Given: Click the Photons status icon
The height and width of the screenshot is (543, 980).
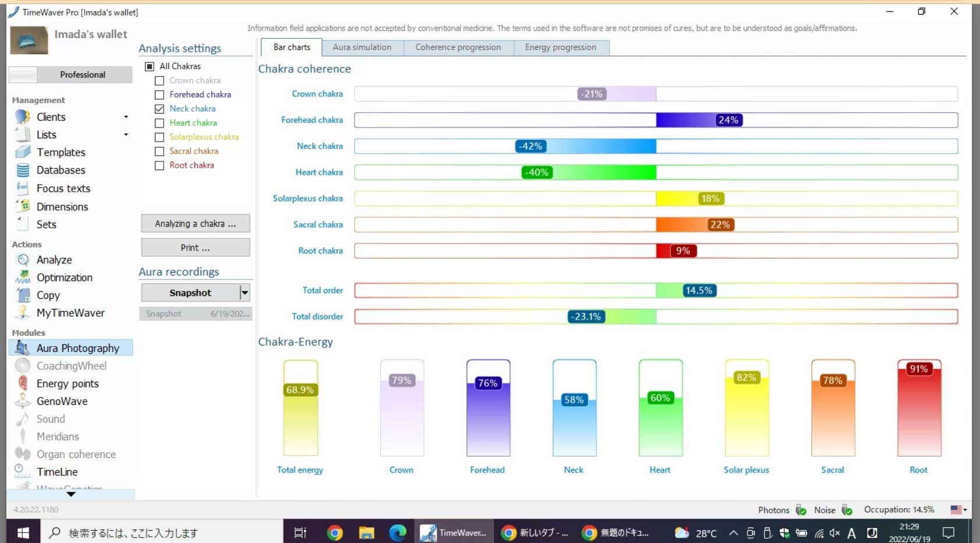Looking at the screenshot, I should pos(801,510).
